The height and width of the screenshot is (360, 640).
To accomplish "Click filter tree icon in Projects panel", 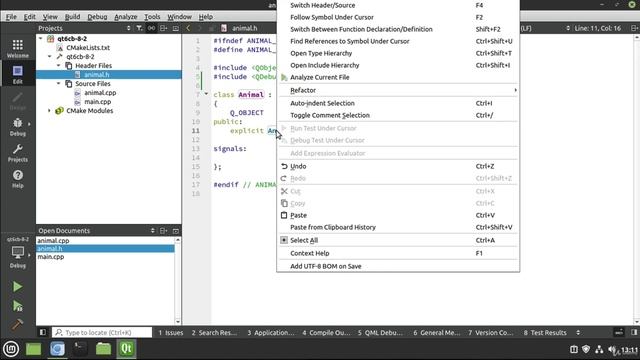I will point(139,28).
